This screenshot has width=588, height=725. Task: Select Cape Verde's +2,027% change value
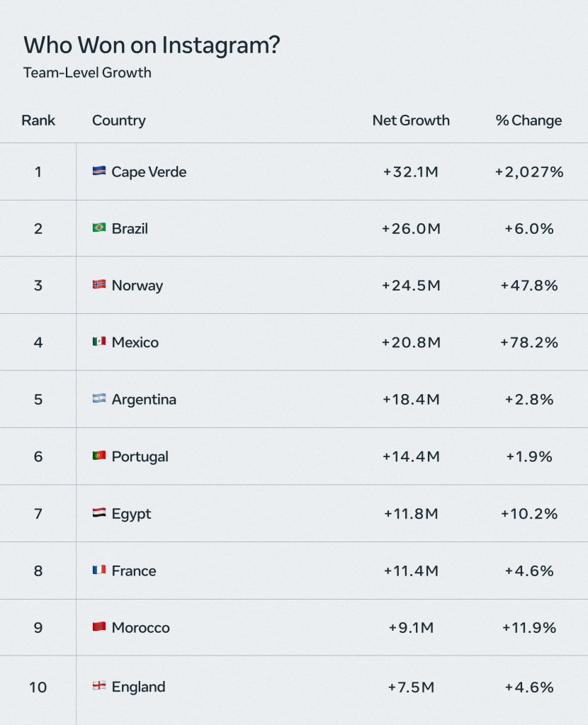pyautogui.click(x=529, y=172)
